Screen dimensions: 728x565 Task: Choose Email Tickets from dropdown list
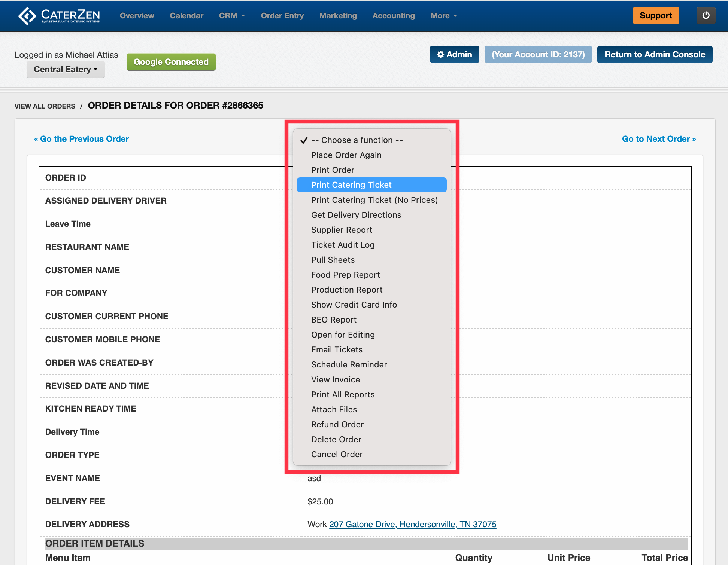click(x=337, y=349)
